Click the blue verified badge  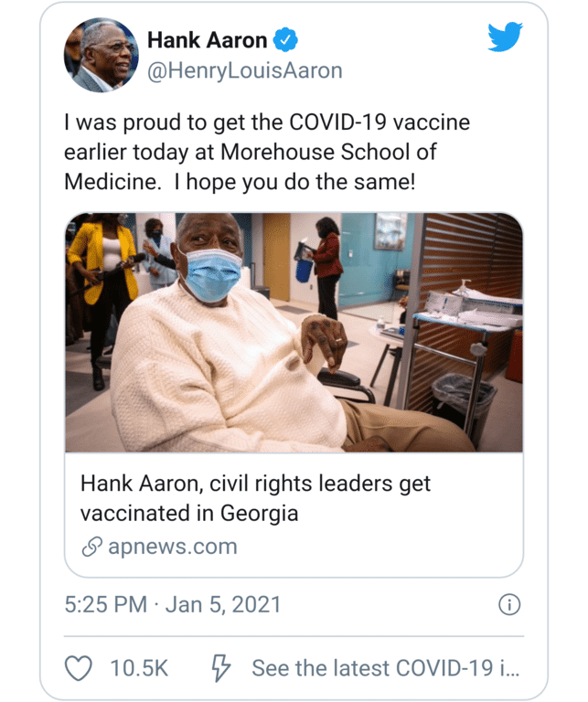tap(286, 40)
